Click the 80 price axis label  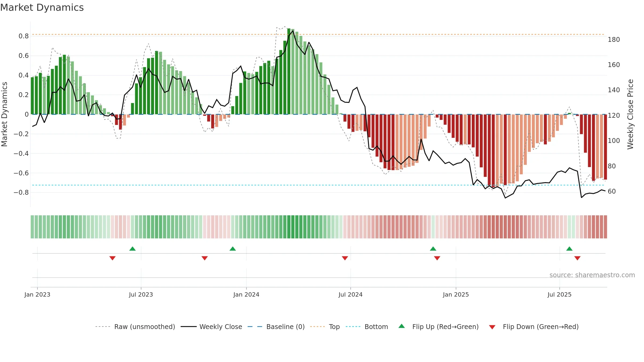click(612, 166)
